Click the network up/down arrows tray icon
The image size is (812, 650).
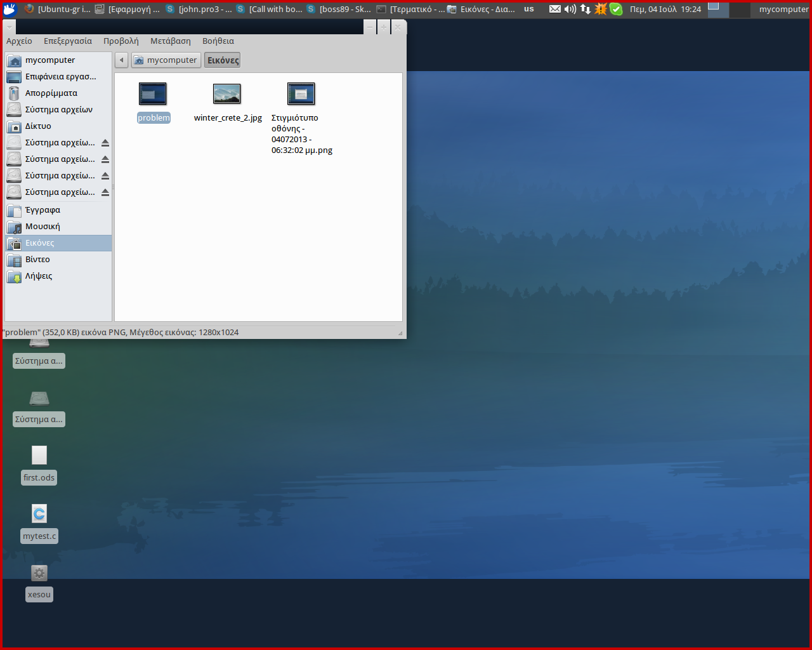[x=586, y=9]
